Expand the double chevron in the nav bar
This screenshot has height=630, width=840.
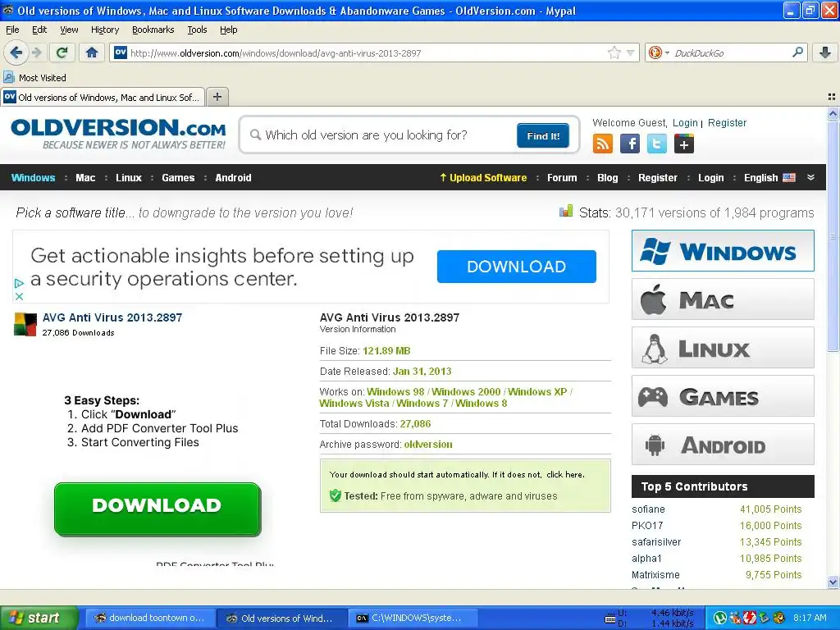tap(810, 177)
